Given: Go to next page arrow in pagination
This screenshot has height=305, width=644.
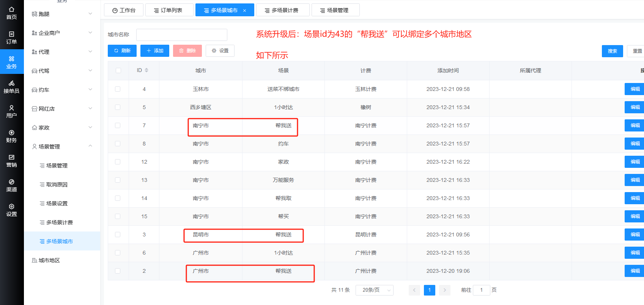Looking at the screenshot, I should point(445,290).
